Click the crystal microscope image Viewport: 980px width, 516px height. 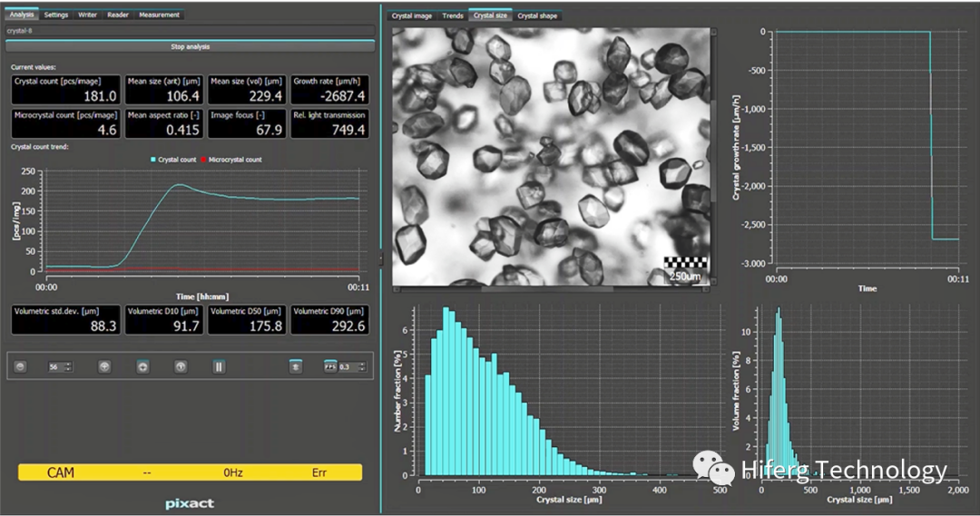click(552, 156)
